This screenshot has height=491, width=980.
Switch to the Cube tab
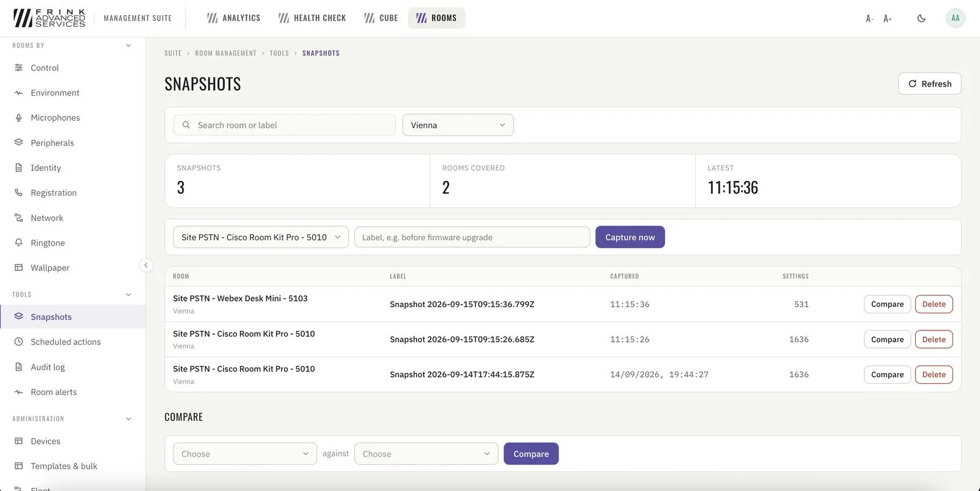point(380,18)
